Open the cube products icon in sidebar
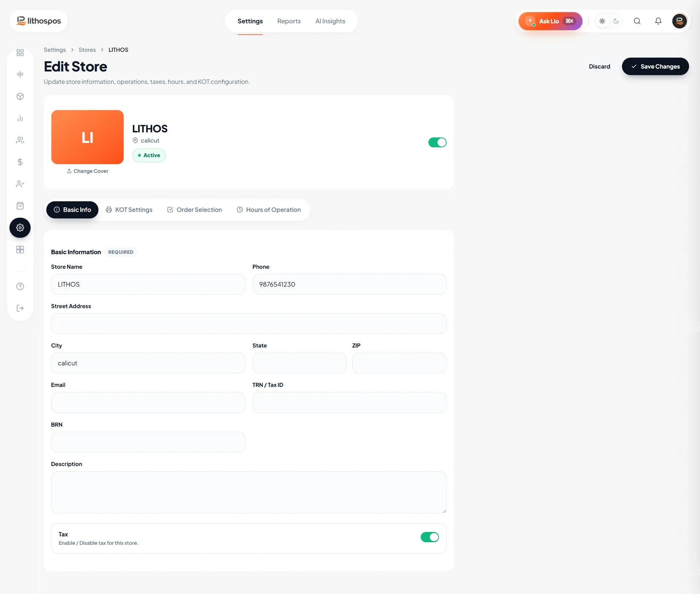The height and width of the screenshot is (594, 700). pos(20,96)
